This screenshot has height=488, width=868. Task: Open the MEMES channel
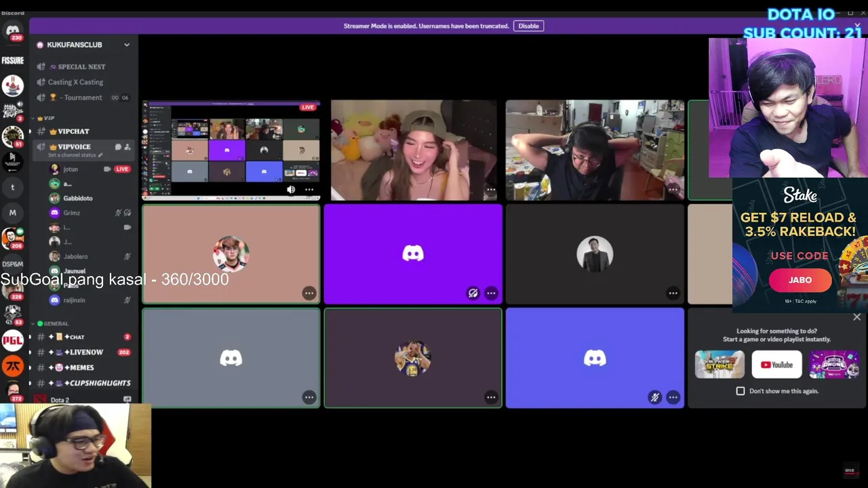(83, 368)
